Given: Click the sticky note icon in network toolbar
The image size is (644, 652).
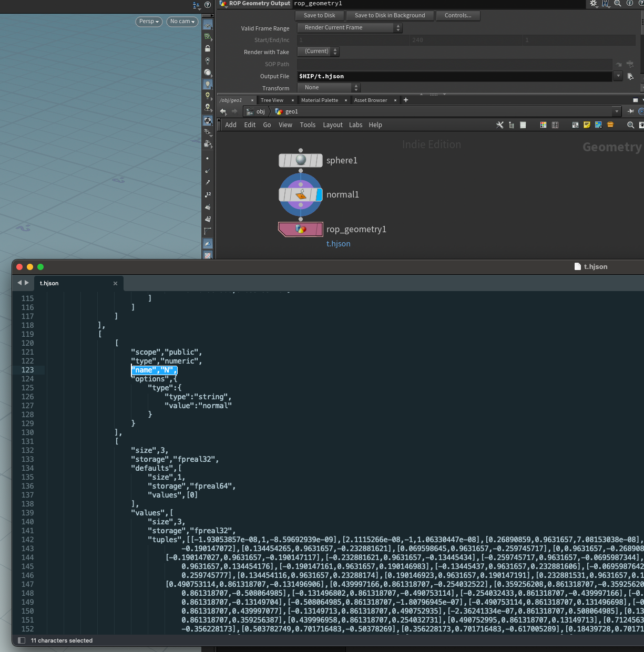Looking at the screenshot, I should click(587, 125).
